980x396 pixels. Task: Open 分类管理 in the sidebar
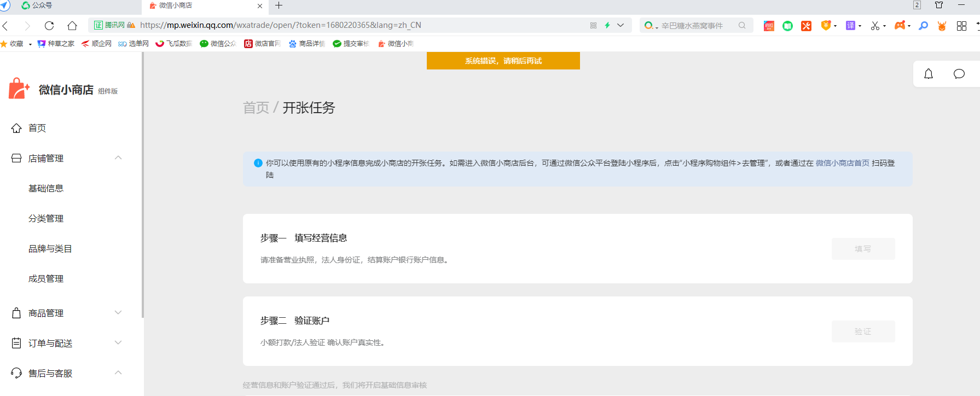(46, 218)
